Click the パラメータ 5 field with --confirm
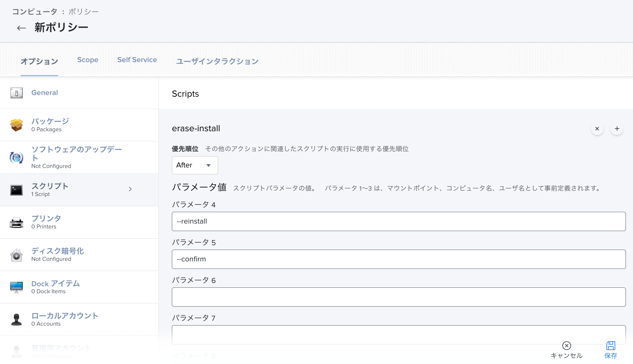Image resolution: width=633 pixels, height=364 pixels. point(399,259)
